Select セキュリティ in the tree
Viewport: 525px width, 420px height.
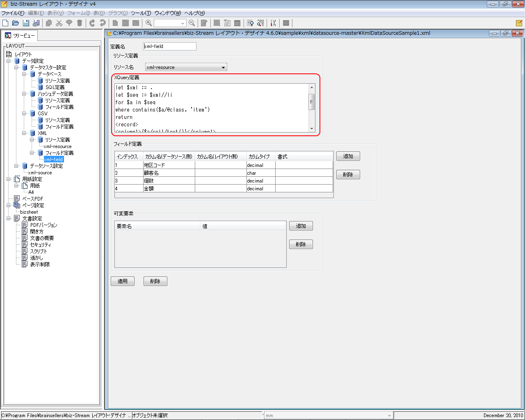pos(41,244)
